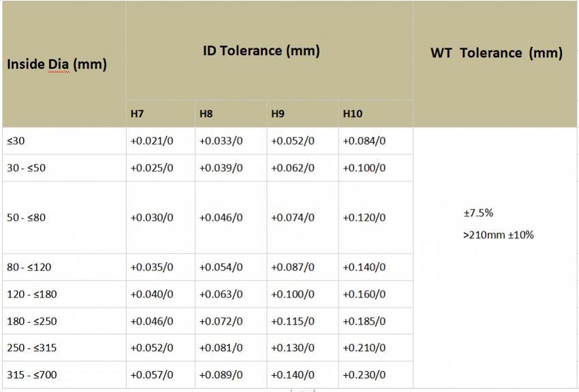Click the 315 - ≤700 diameter cell

[31, 374]
